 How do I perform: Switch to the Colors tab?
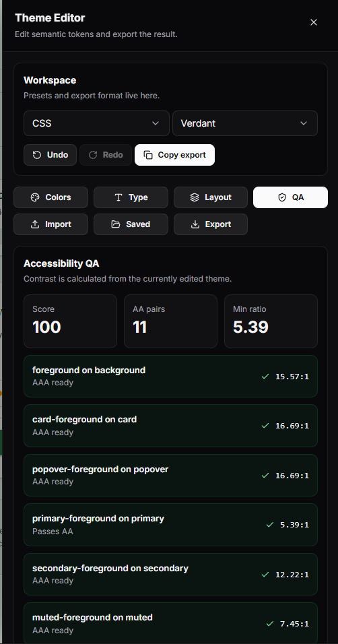[51, 197]
